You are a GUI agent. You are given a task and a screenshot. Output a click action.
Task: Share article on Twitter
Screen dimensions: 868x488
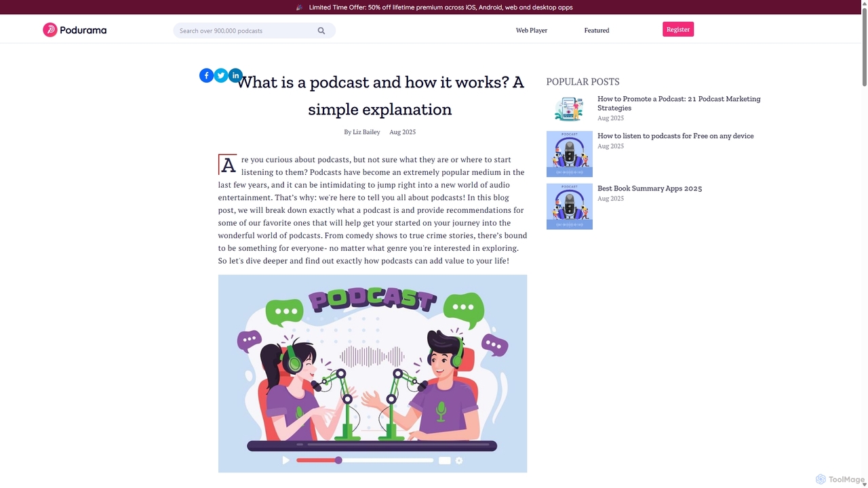[x=221, y=75]
